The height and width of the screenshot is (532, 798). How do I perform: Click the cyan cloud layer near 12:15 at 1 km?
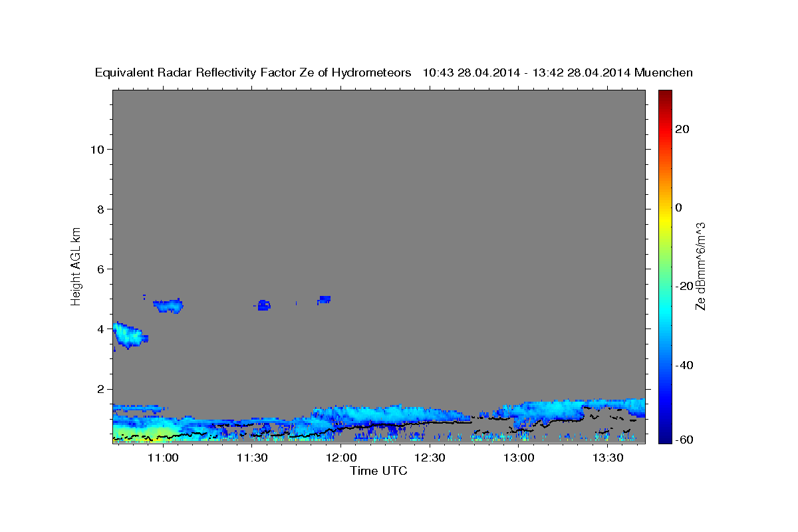(386, 414)
